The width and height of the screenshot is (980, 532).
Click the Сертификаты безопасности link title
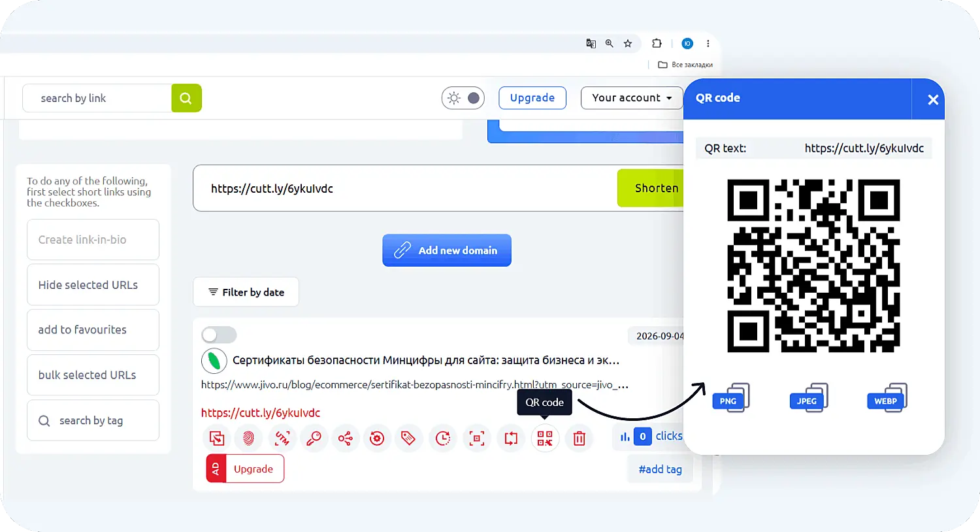(x=426, y=361)
